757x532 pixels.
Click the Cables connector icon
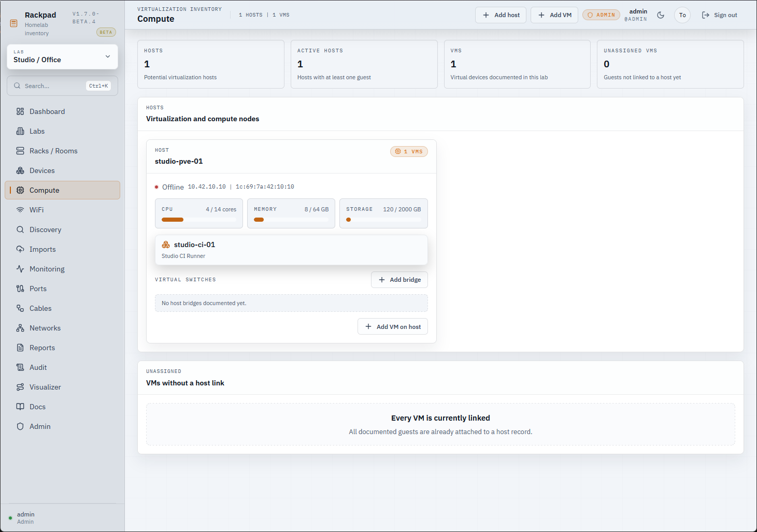pos(20,308)
